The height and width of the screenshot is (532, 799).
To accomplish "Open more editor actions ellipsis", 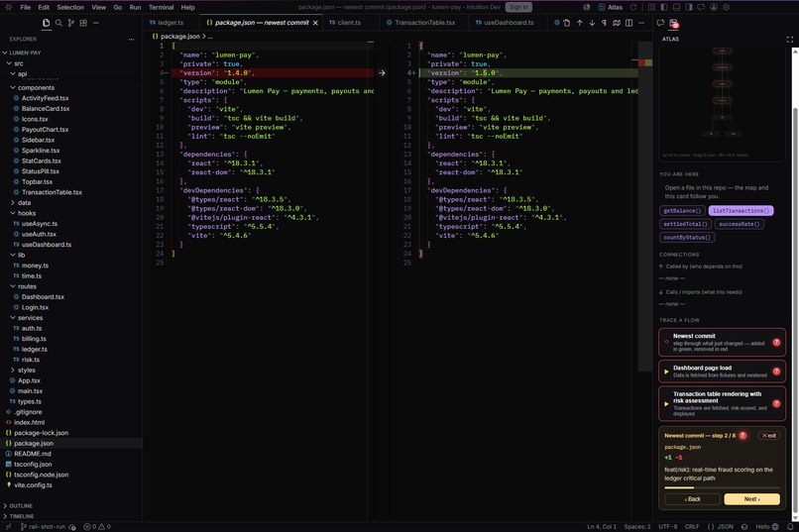I will (x=641, y=23).
